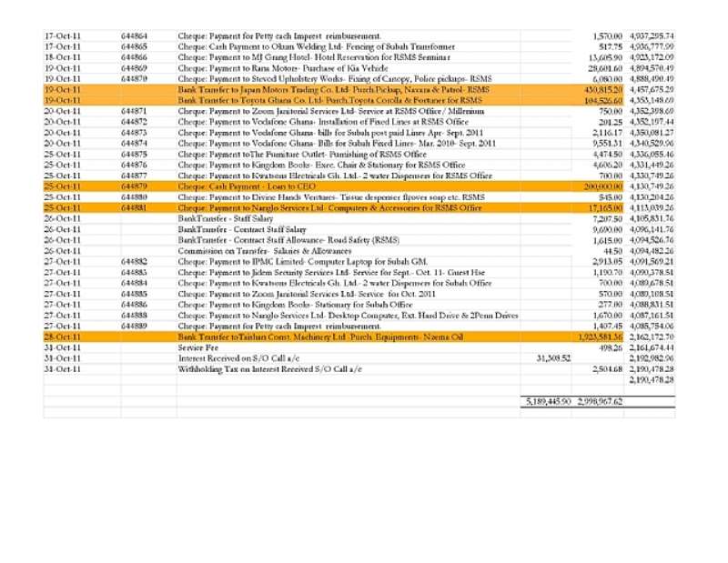Select cheque number 644864 cell
The height and width of the screenshot is (563, 728).
pos(134,35)
